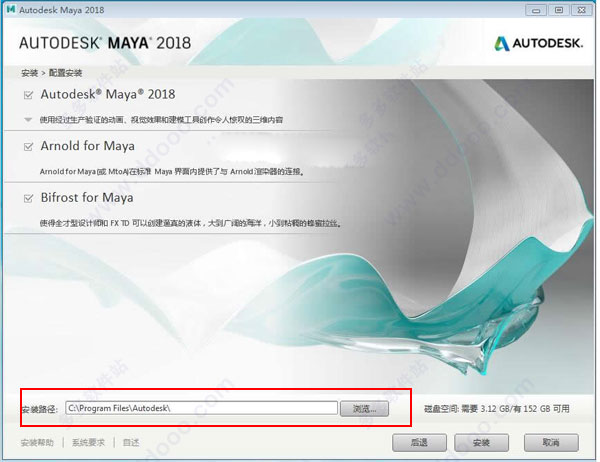Click the 浏览... browse button
Viewport: 600px width, 462px height.
pos(364,409)
